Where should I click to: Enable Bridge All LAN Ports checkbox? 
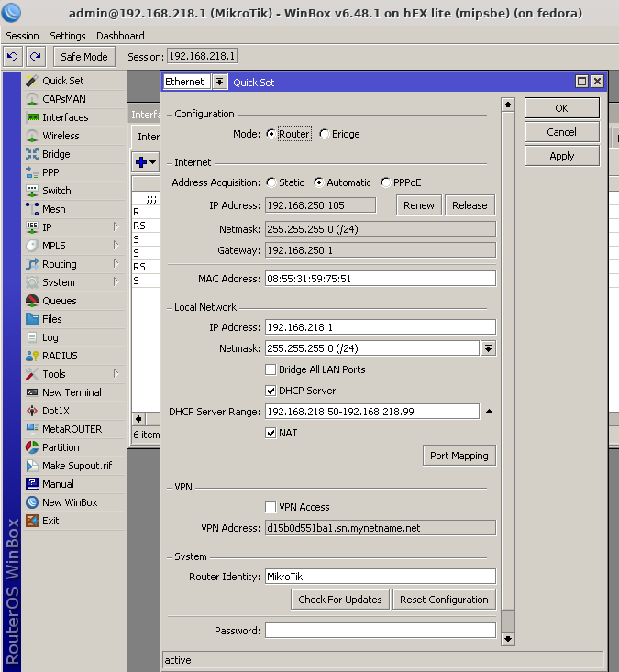coord(271,369)
